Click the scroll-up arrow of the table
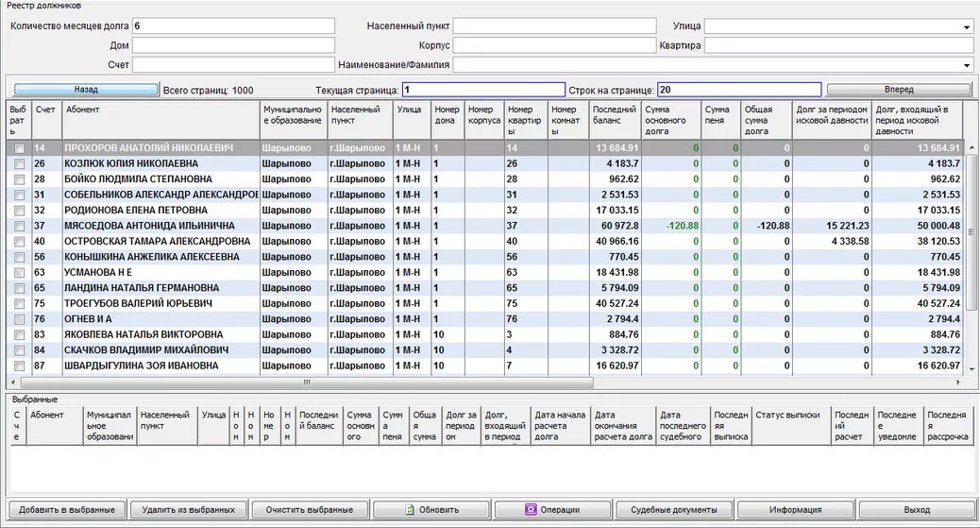This screenshot has height=528, width=980. [x=972, y=147]
